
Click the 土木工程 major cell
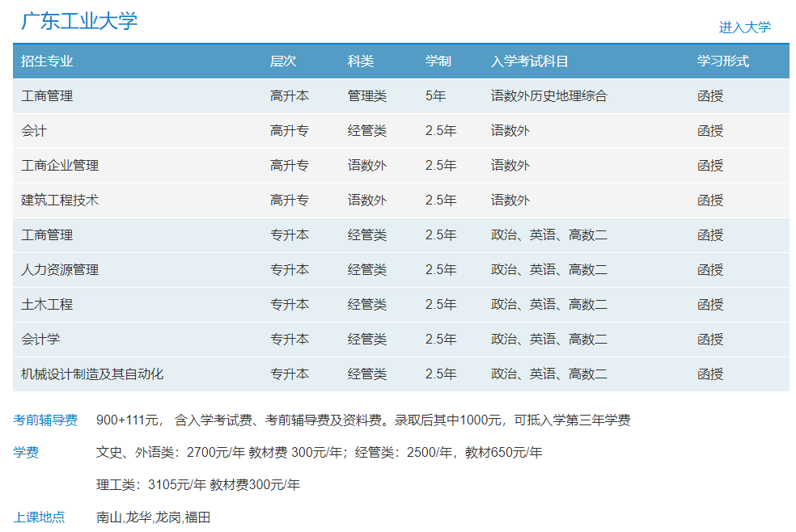point(47,304)
